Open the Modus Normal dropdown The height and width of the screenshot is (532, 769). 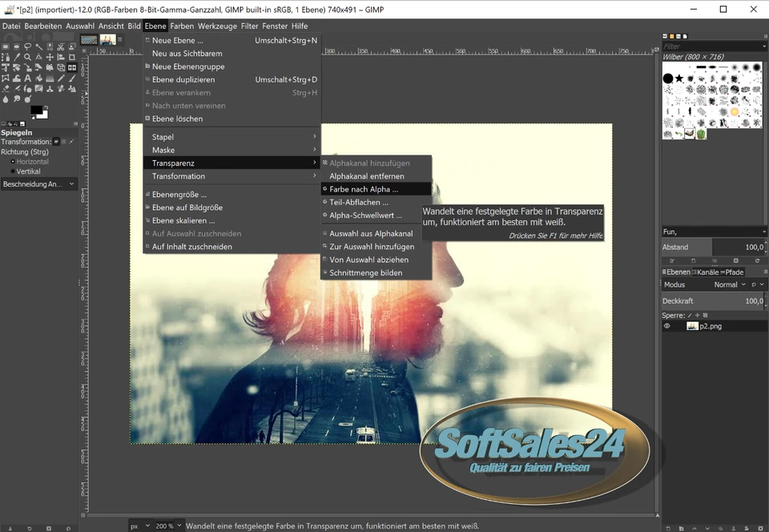point(731,284)
